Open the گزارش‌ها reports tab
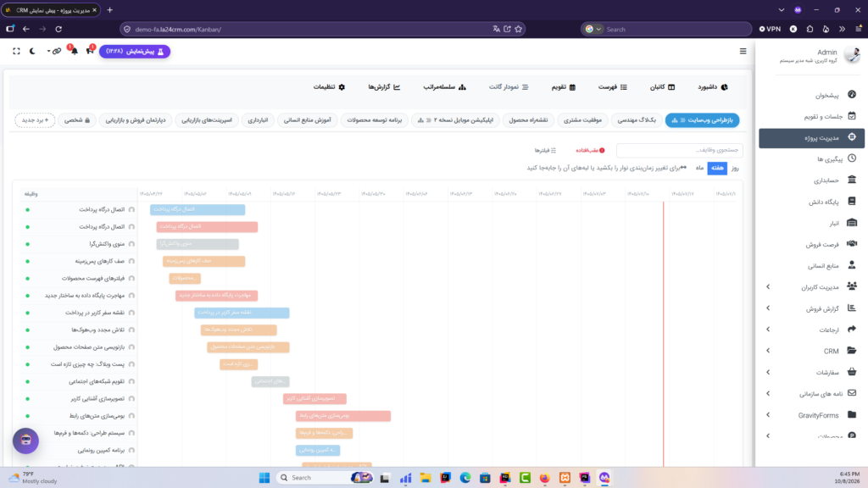 click(x=384, y=87)
